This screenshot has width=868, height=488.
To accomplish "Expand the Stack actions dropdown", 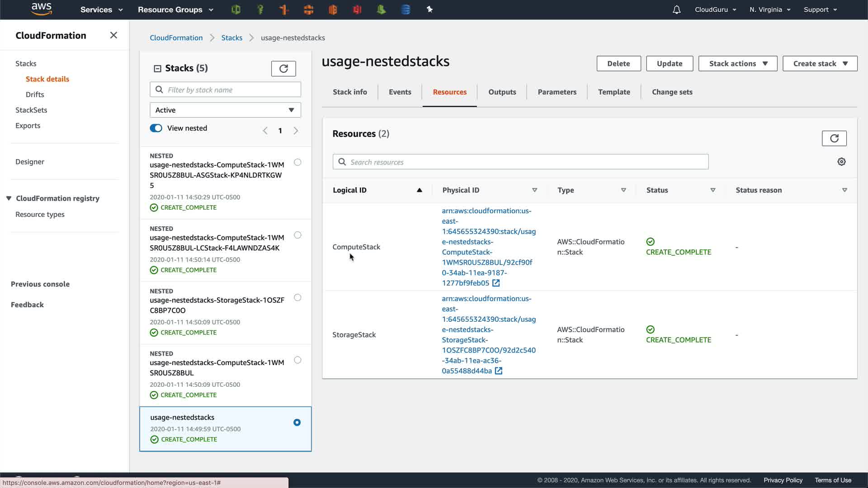I will coord(737,64).
